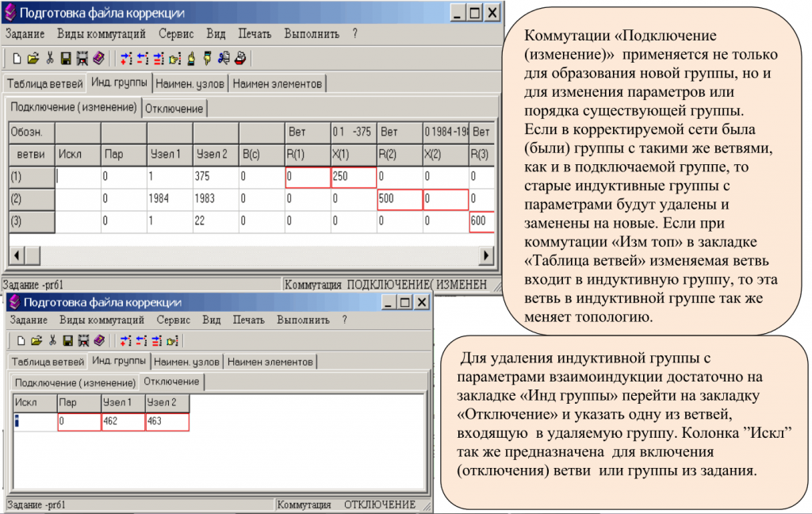The height and width of the screenshot is (514, 812).
Task: Click the horizontal scrollbar right arrow
Action: 486,255
